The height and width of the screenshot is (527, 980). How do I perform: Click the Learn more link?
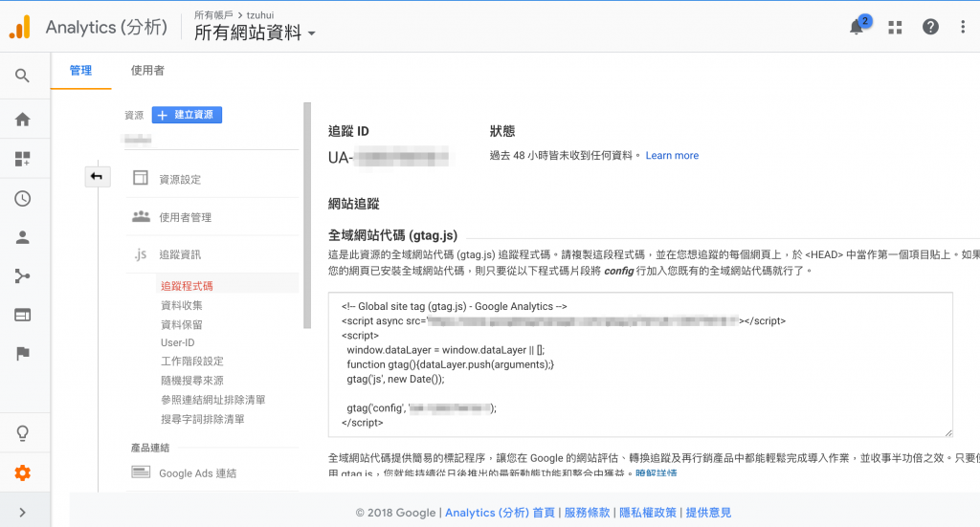coord(672,156)
